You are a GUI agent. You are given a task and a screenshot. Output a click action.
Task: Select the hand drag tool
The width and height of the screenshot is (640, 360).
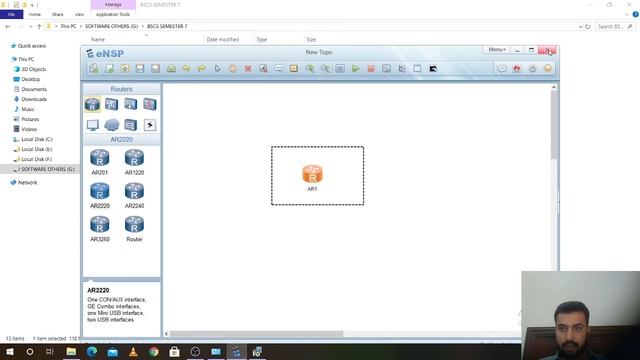(x=233, y=69)
